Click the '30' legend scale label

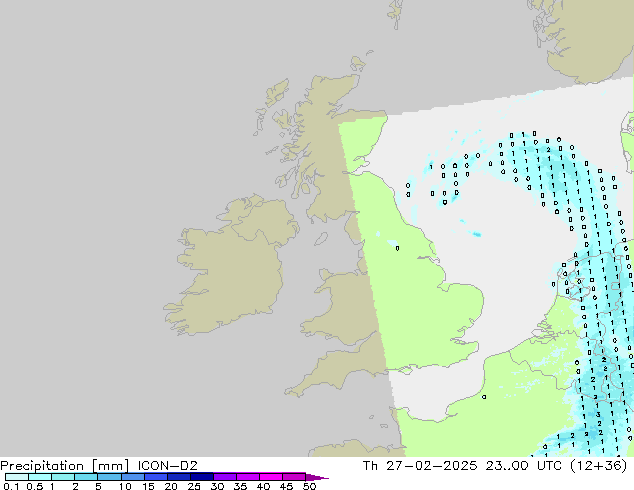[x=217, y=486]
